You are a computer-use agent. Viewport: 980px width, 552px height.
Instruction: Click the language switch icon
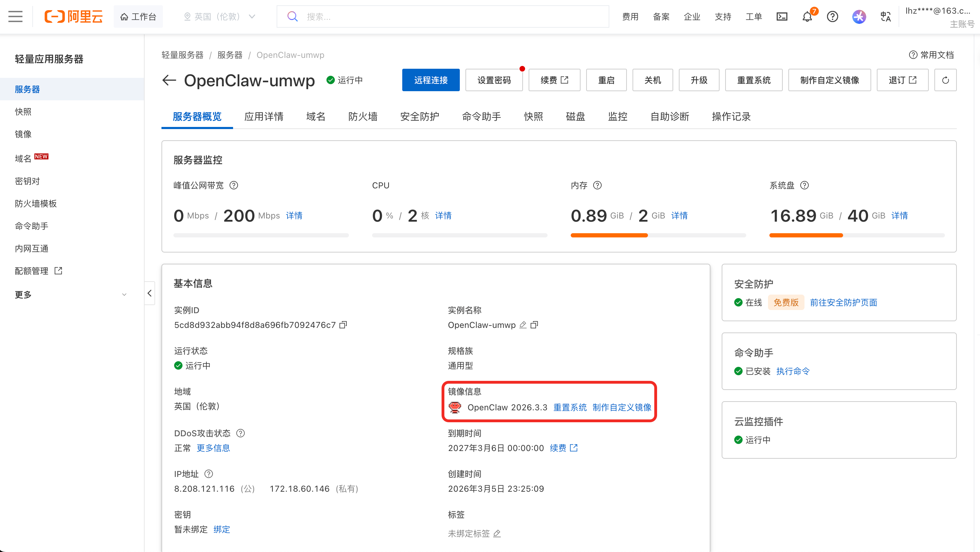pyautogui.click(x=885, y=16)
